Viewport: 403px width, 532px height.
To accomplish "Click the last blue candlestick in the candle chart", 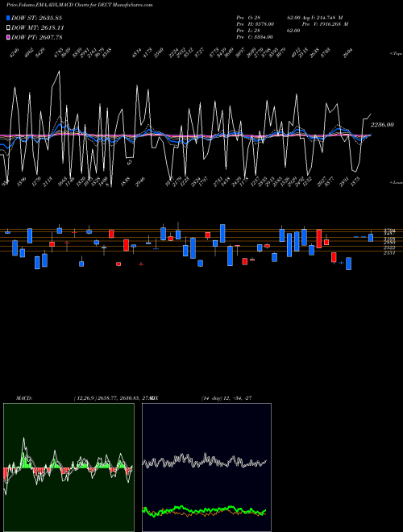I will (371, 238).
